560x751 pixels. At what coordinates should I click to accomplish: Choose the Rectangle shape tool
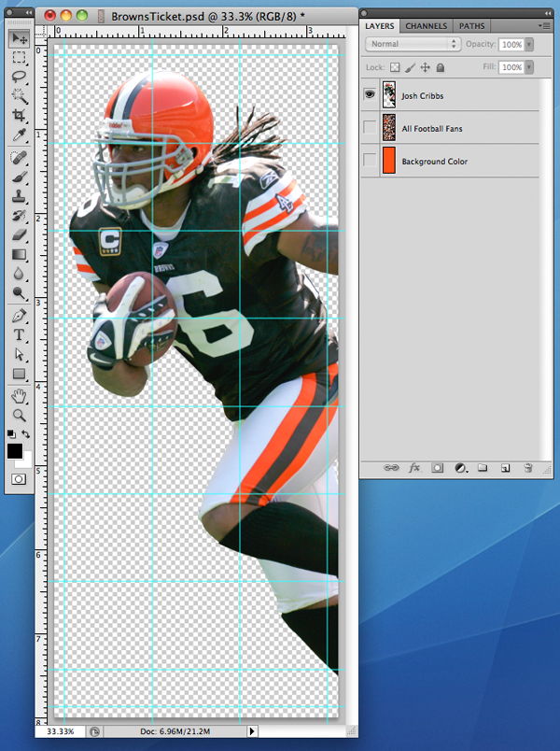coord(20,374)
